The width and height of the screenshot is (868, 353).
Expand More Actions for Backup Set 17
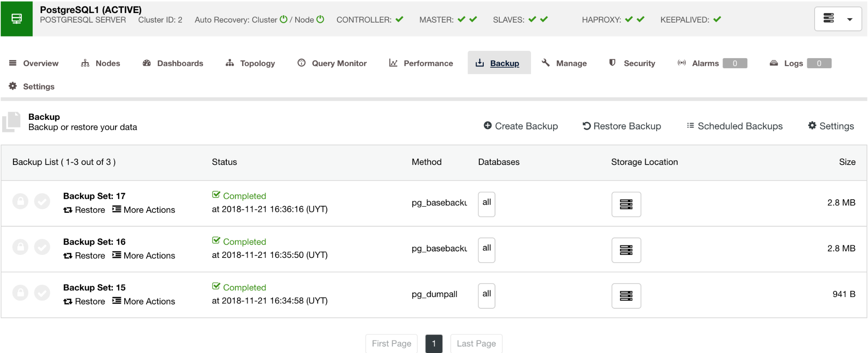point(144,210)
